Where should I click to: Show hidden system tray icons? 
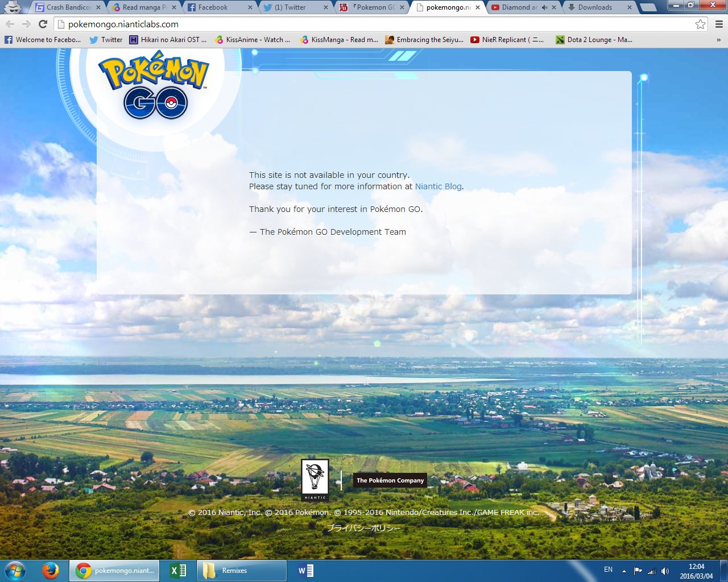(624, 571)
